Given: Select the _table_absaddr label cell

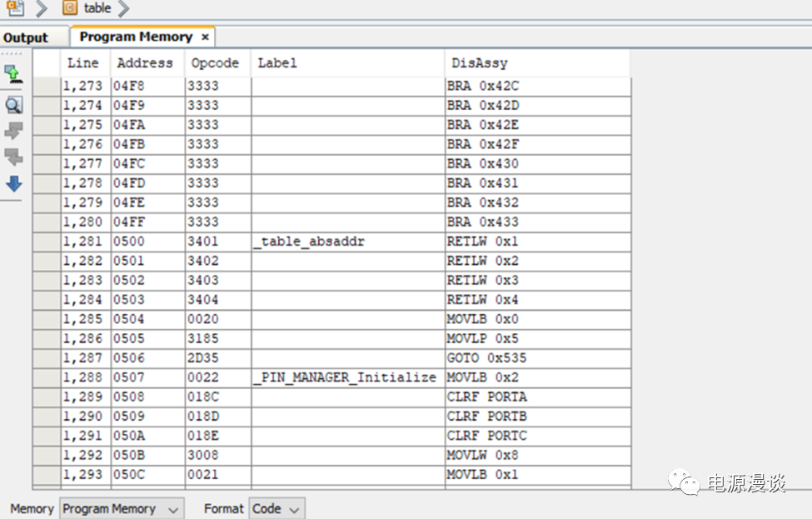Looking at the screenshot, I should coord(346,242).
